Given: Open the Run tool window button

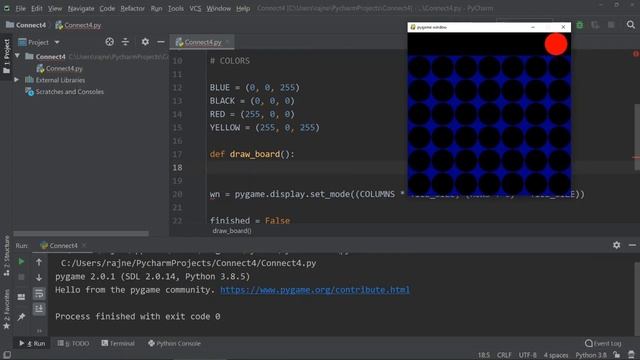Looking at the screenshot, I should [x=32, y=343].
